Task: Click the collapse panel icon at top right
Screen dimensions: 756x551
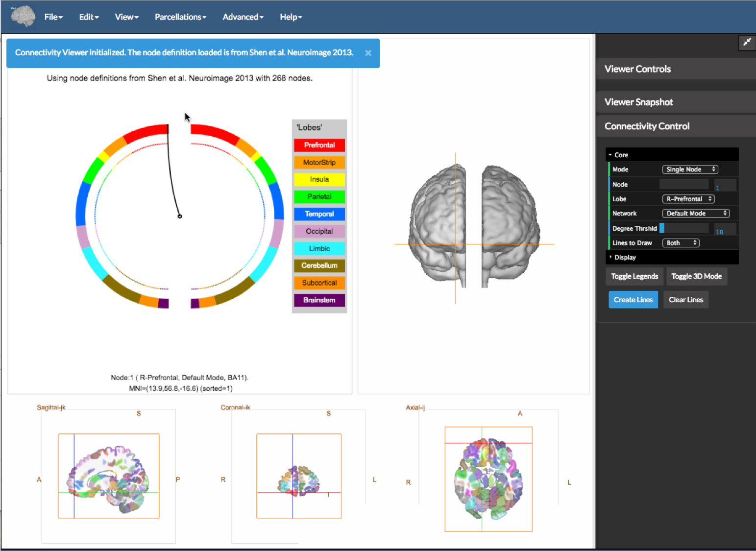Action: point(746,43)
